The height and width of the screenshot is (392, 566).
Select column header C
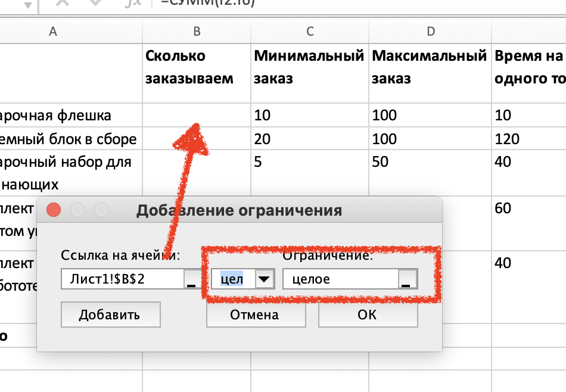click(310, 31)
